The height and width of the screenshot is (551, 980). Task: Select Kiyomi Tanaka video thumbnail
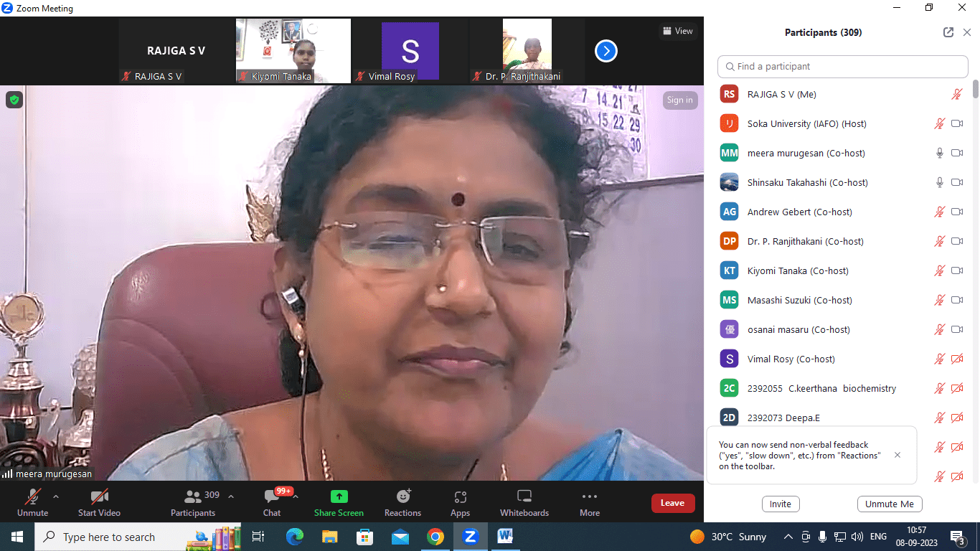pos(293,51)
